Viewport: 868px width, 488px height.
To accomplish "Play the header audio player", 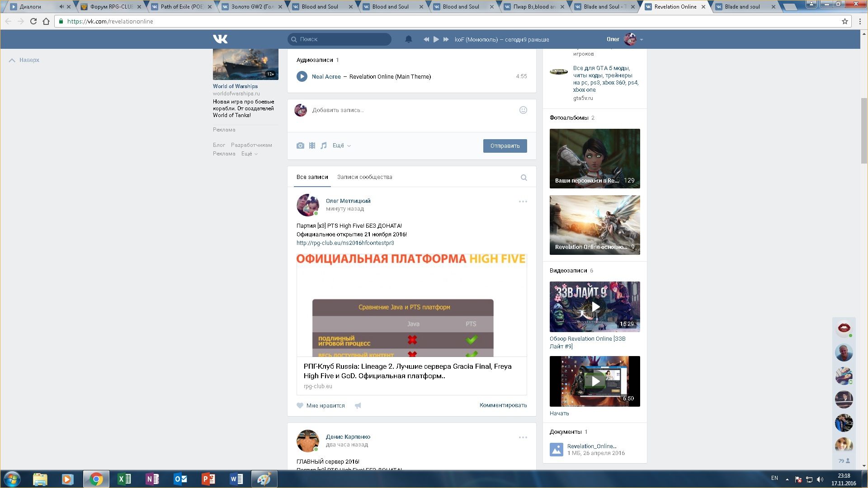I will click(436, 39).
